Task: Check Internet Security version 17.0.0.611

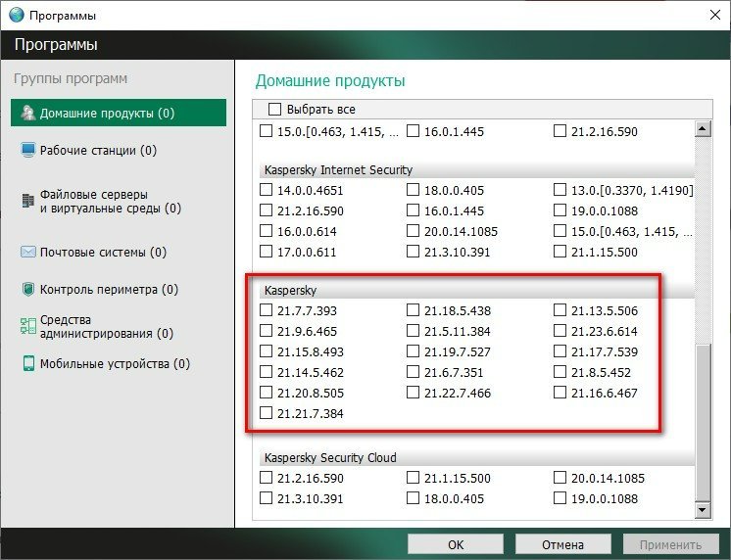Action: 266,251
